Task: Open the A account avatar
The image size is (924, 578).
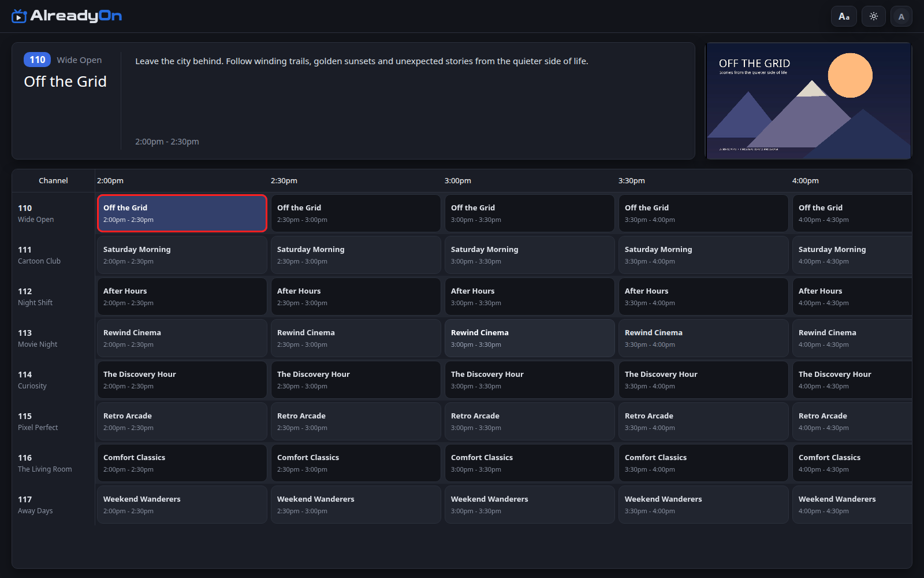Action: pos(901,16)
